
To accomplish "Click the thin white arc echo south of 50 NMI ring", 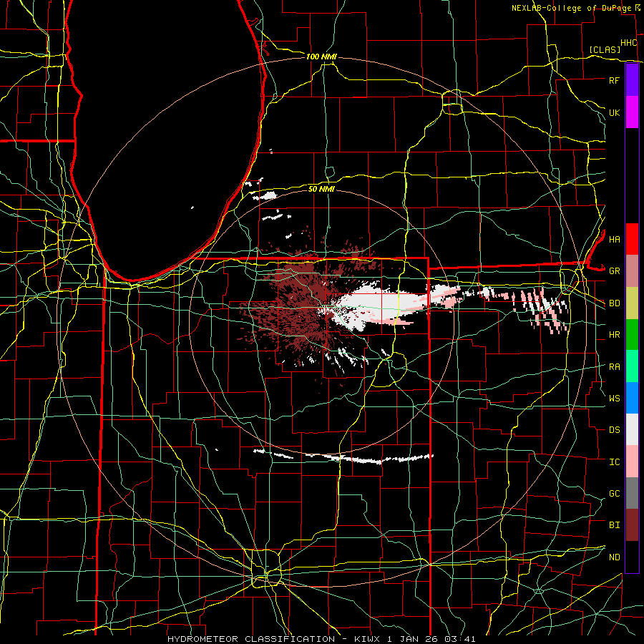I will (343, 457).
